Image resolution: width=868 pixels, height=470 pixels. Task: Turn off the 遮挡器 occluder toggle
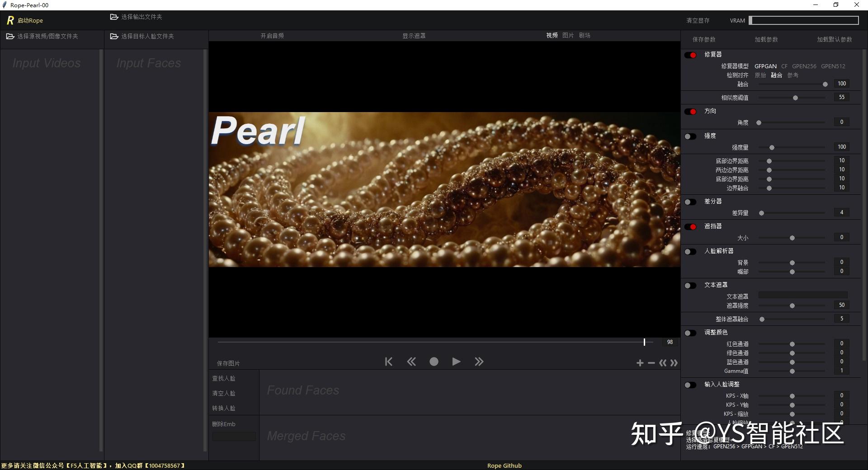click(x=691, y=226)
